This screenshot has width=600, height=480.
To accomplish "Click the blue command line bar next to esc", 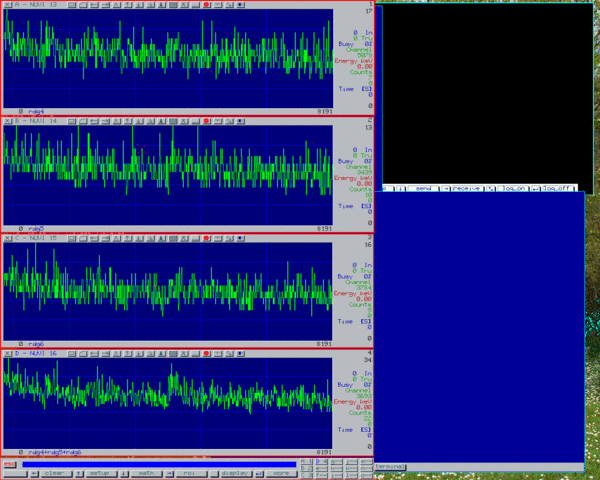I will point(159,464).
